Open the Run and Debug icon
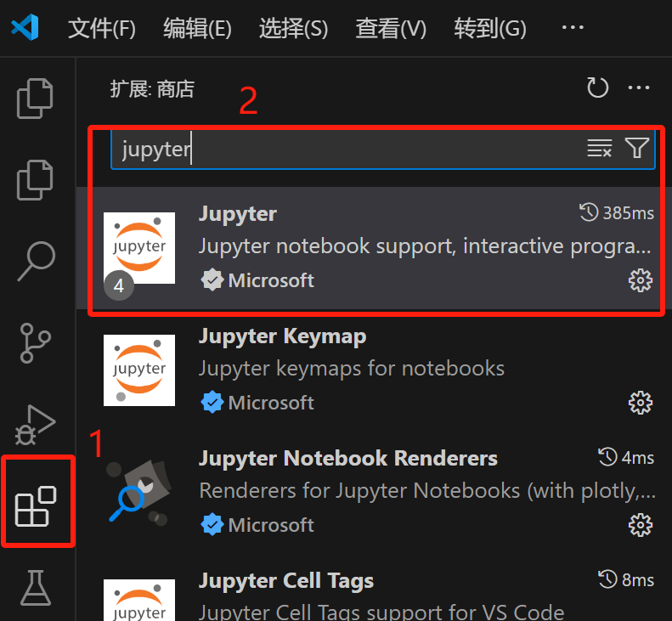This screenshot has width=672, height=621. pyautogui.click(x=35, y=425)
